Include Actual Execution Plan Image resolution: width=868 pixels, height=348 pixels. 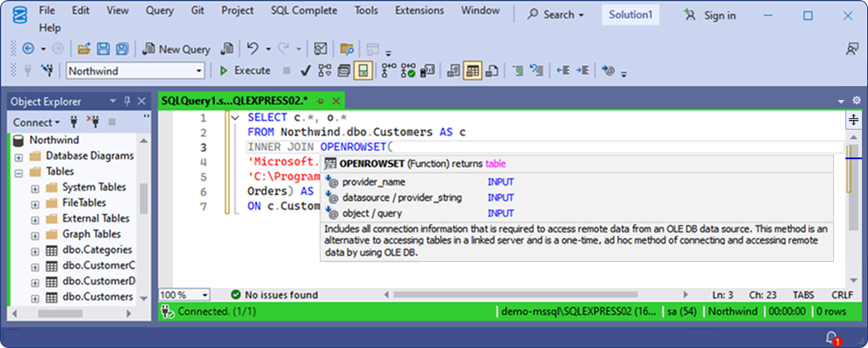(x=389, y=70)
